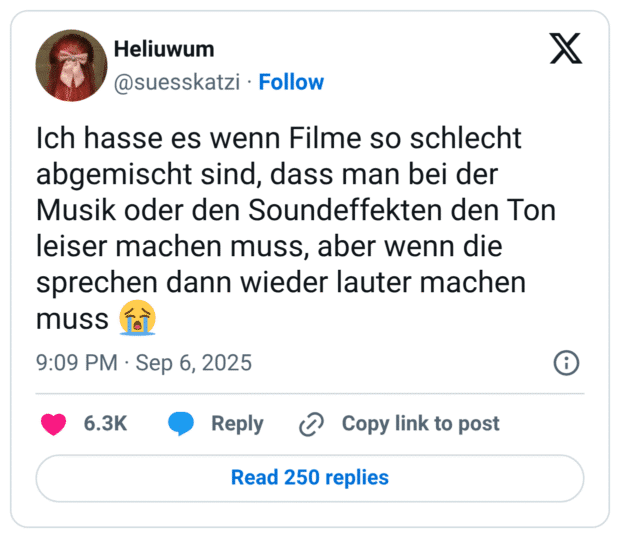Click the chain link icon
The width and height of the screenshot is (620, 538).
tap(312, 424)
